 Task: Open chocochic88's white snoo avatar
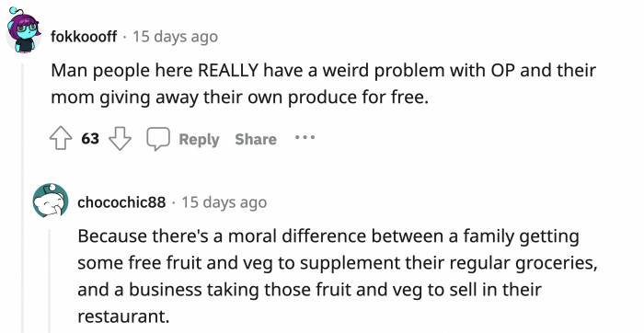click(51, 201)
